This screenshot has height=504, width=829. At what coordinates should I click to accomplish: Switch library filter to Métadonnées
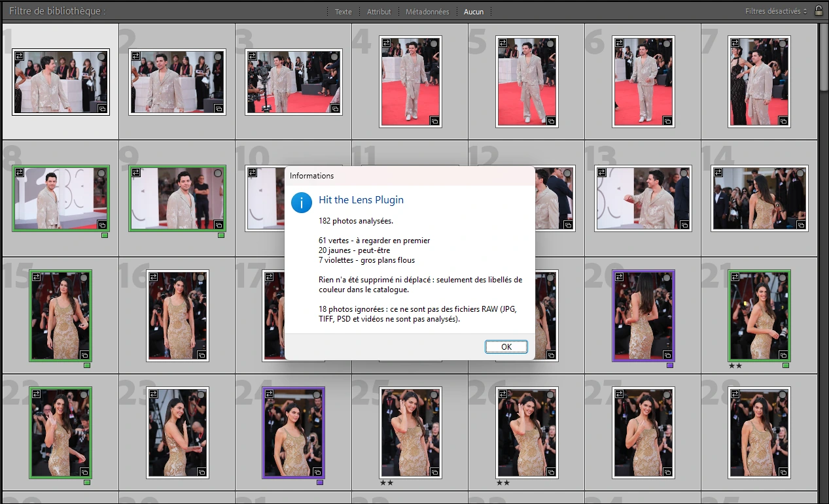point(427,12)
